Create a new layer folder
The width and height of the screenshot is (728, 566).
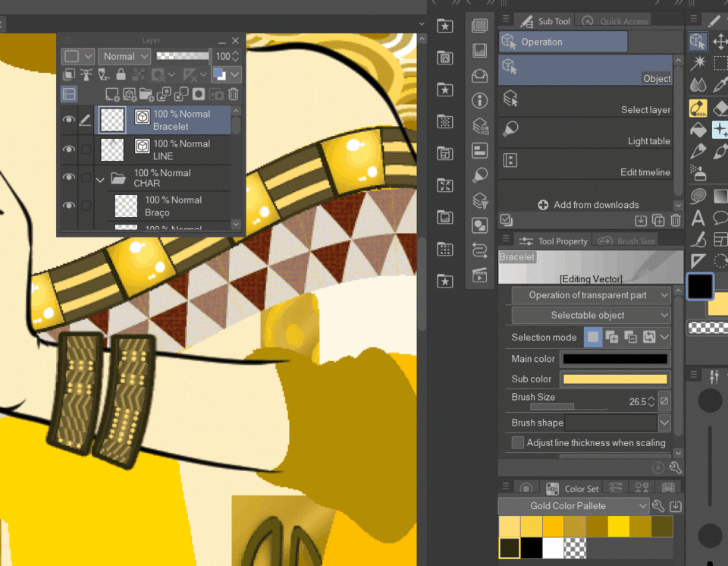pyautogui.click(x=146, y=94)
